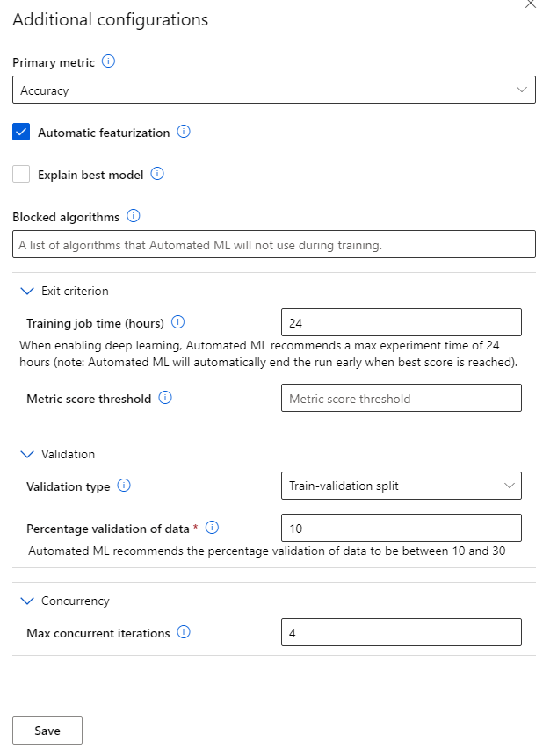Image resolution: width=550 pixels, height=756 pixels.
Task: Open the Validation type dropdown
Action: [x=401, y=486]
